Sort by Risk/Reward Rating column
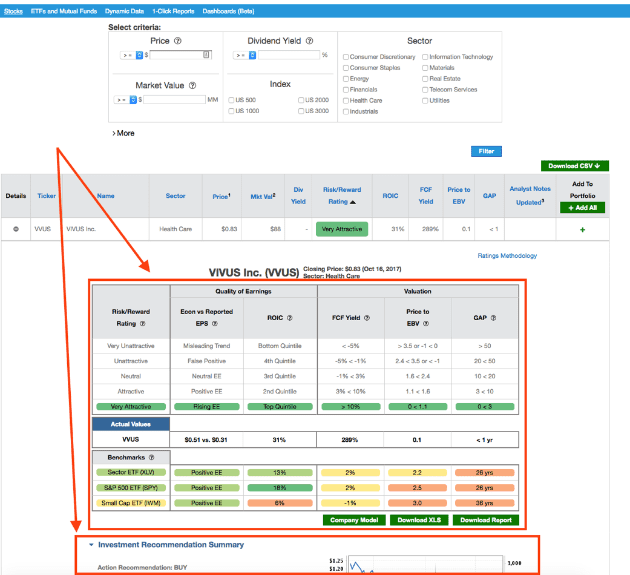Image resolution: width=630 pixels, height=575 pixels. [x=342, y=196]
